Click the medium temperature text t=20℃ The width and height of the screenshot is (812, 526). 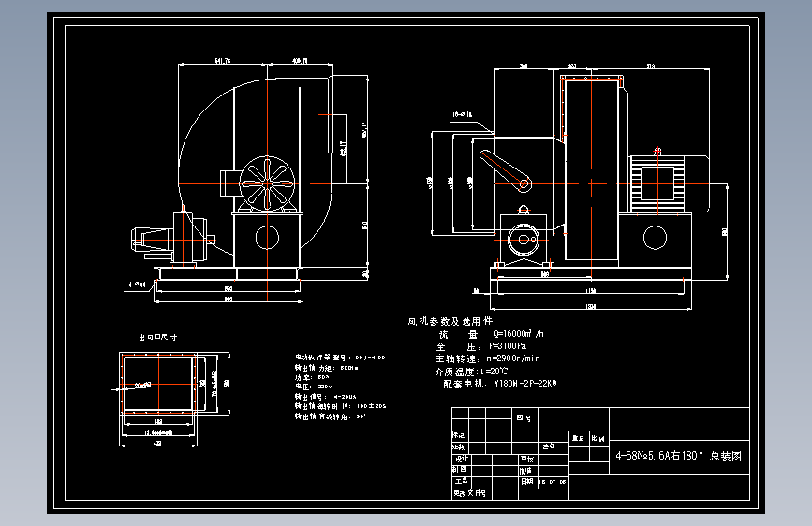click(494, 372)
